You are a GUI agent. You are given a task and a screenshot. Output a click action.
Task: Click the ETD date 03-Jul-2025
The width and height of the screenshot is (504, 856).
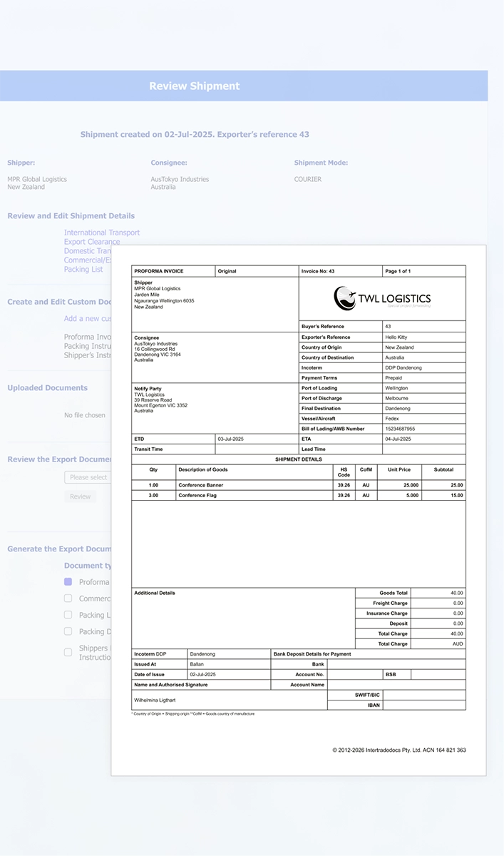[231, 439]
